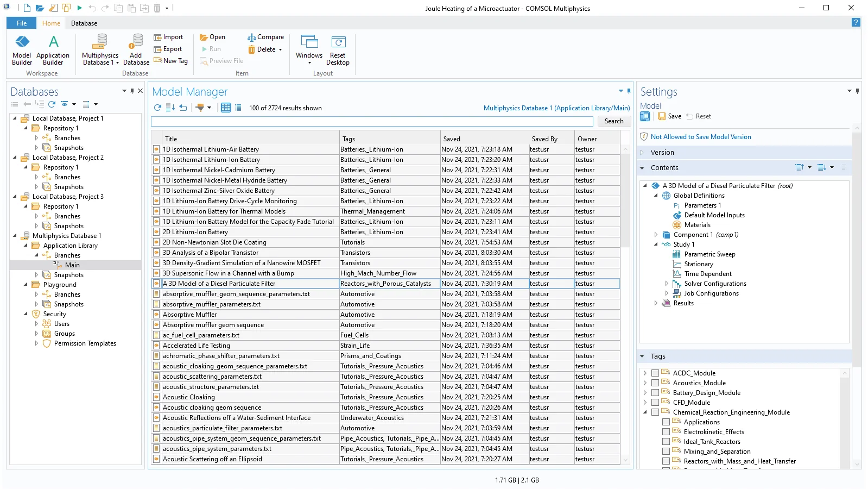Switch Model Manager to table view
This screenshot has width=868, height=489.
pos(226,108)
